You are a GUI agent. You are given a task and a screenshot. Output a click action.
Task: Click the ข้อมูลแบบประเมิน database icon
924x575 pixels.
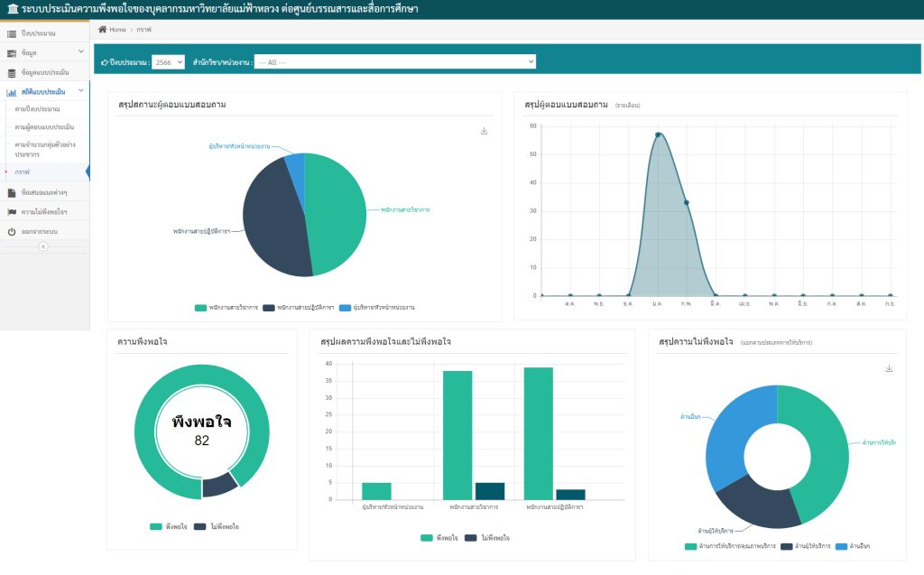click(x=12, y=72)
